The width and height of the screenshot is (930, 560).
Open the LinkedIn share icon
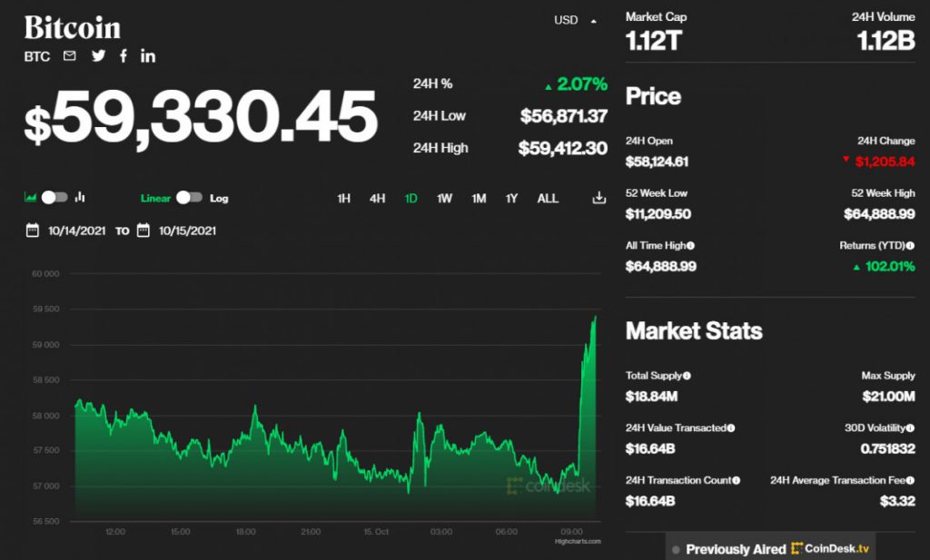coord(147,56)
